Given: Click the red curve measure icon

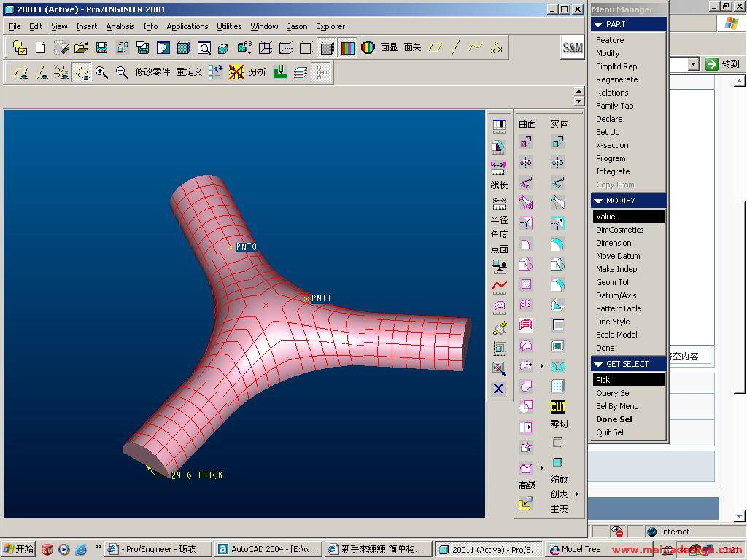Looking at the screenshot, I should click(x=499, y=286).
